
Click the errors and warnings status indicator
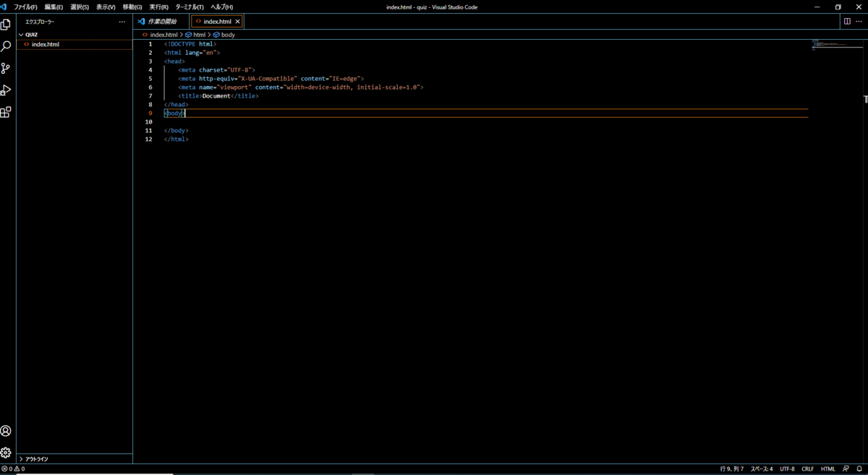click(x=13, y=468)
